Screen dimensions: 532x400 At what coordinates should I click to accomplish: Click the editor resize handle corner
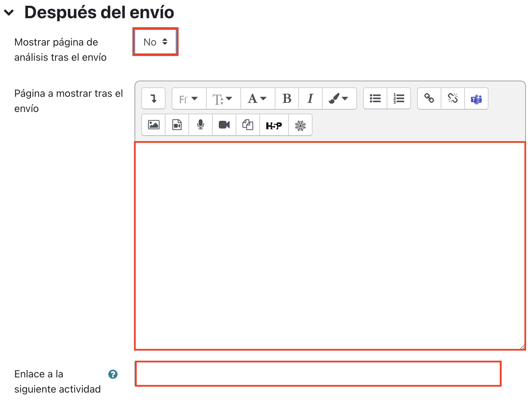coord(522,346)
